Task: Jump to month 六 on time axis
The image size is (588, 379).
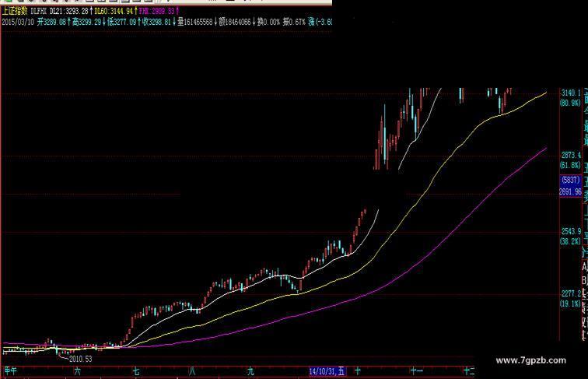Action: pos(77,371)
